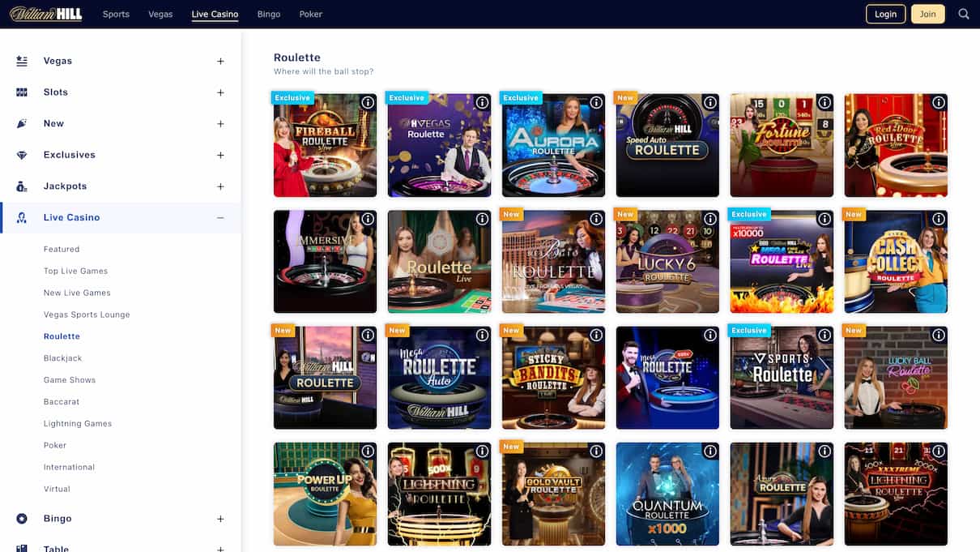Click the William Hill logo

pos(46,14)
